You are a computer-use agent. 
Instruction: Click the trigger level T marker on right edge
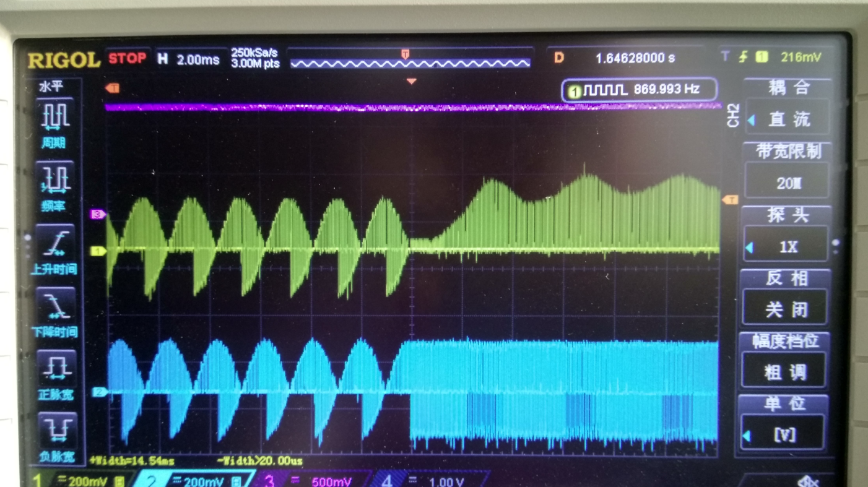click(730, 199)
